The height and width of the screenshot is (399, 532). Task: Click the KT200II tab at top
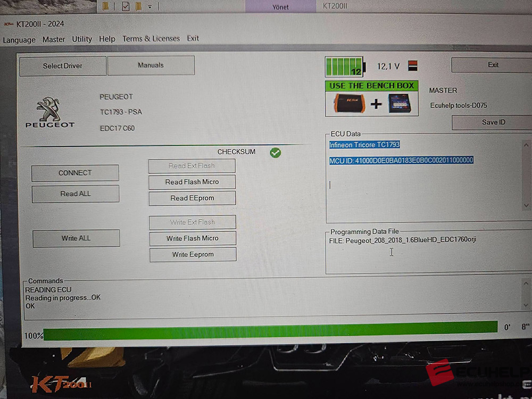click(x=335, y=6)
